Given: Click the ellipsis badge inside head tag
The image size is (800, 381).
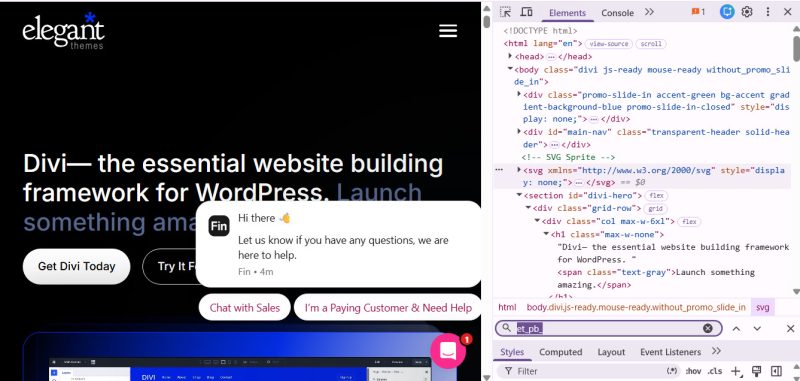Looking at the screenshot, I should (551, 57).
